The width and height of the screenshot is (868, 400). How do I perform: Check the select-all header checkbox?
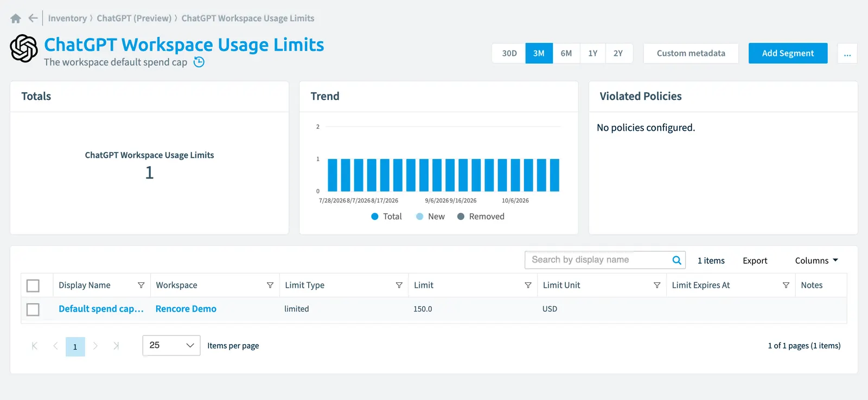pyautogui.click(x=33, y=285)
